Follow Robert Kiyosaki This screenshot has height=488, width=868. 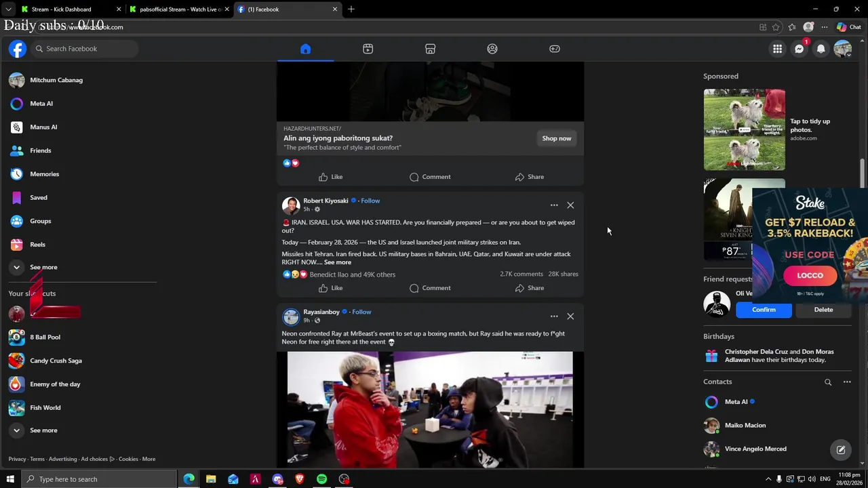(370, 201)
